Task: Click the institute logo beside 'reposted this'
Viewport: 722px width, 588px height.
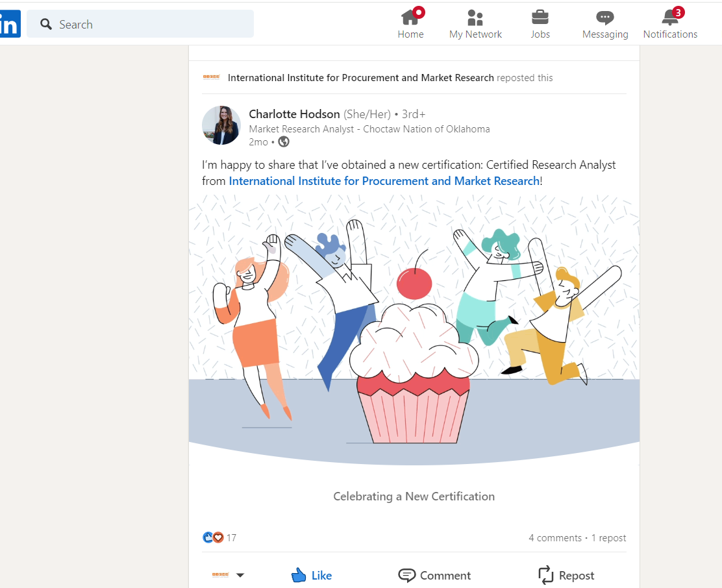Action: [x=212, y=77]
